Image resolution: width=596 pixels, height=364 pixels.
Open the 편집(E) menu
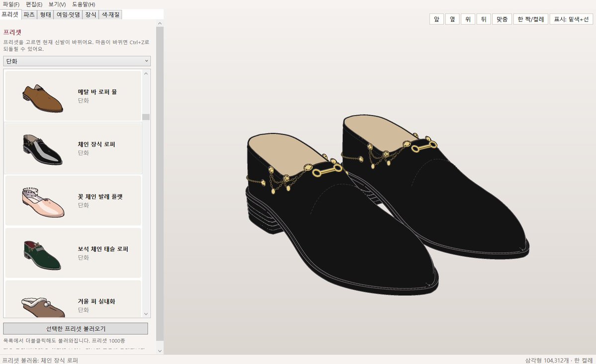click(34, 4)
